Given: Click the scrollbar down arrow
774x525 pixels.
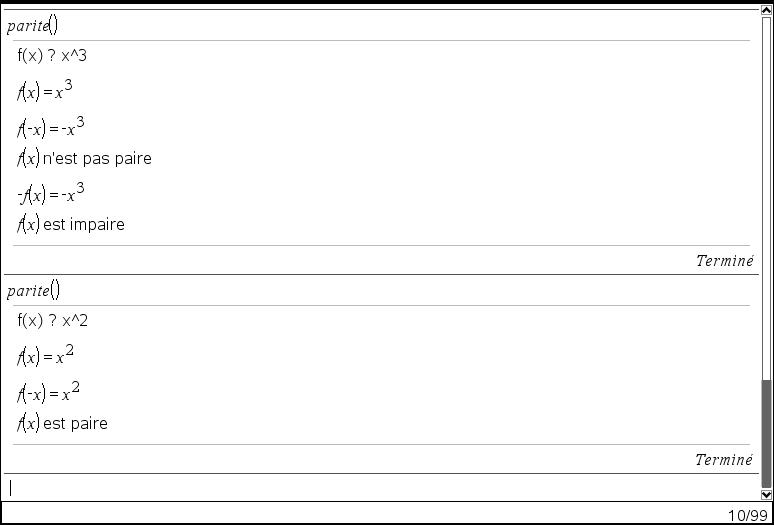Looking at the screenshot, I should coord(766,494).
